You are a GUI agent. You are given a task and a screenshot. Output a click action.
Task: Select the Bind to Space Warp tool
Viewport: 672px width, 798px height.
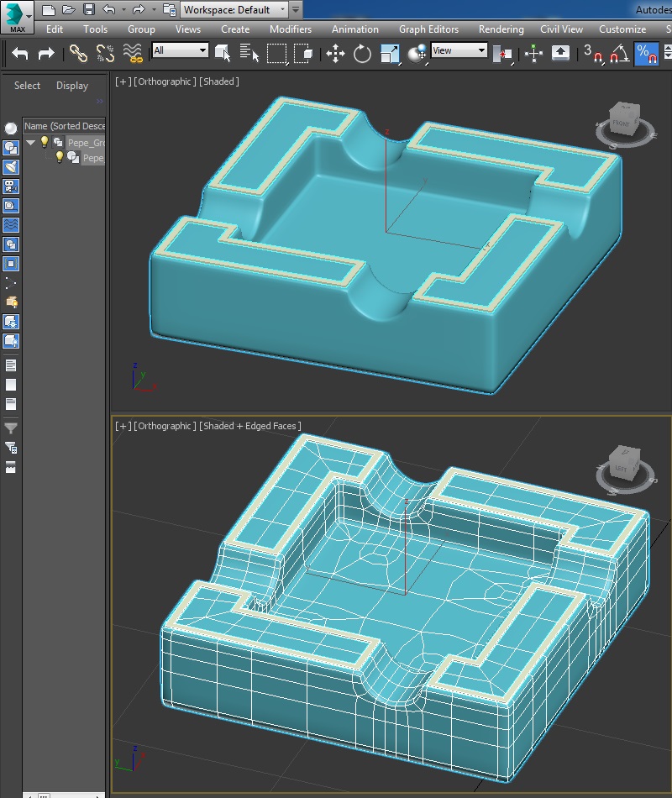click(x=133, y=53)
